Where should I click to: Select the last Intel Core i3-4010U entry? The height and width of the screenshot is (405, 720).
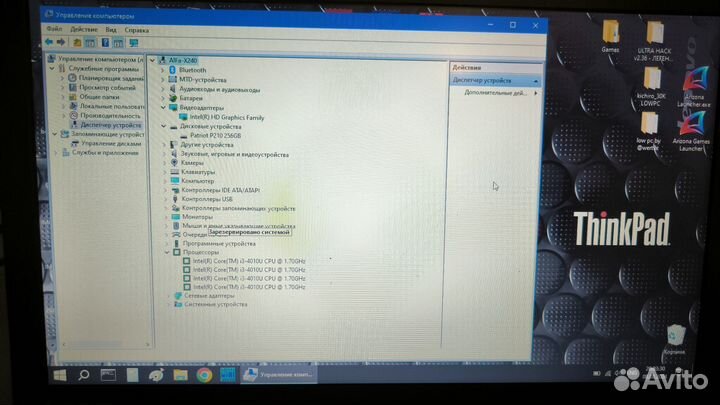[x=249, y=287]
